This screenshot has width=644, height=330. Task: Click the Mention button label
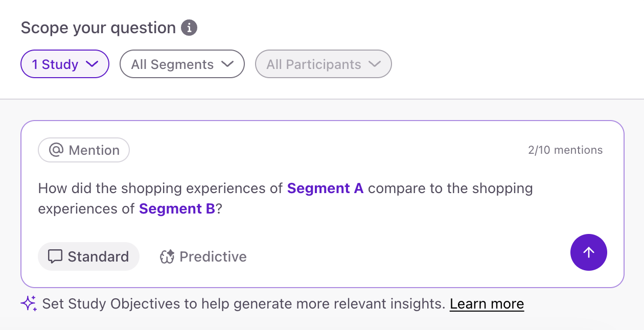coord(94,150)
